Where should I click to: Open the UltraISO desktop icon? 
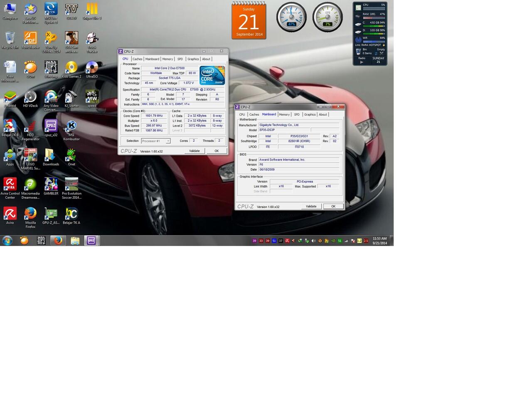[x=92, y=69]
